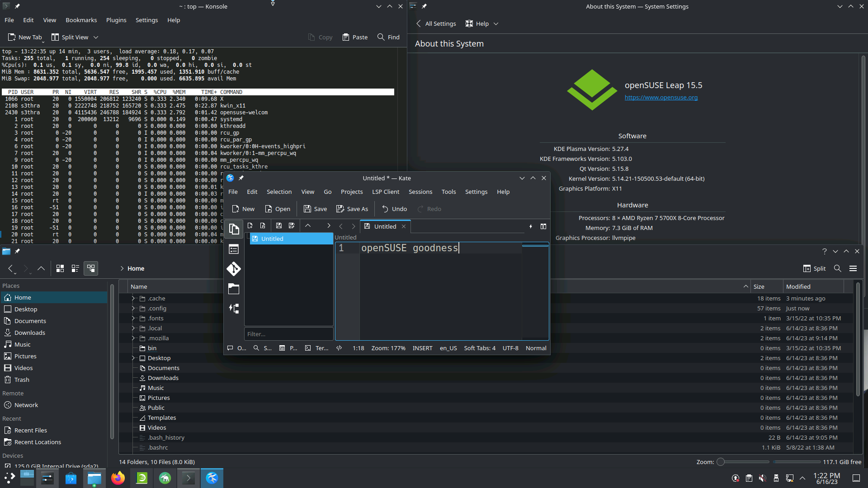This screenshot has width=868, height=488.
Task: Expand the .config folder in file manager
Action: click(x=133, y=308)
